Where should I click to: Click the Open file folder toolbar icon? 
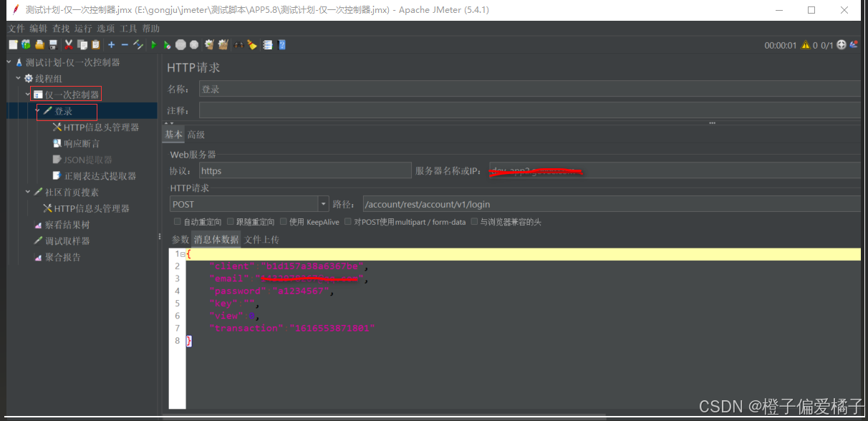pyautogui.click(x=39, y=44)
